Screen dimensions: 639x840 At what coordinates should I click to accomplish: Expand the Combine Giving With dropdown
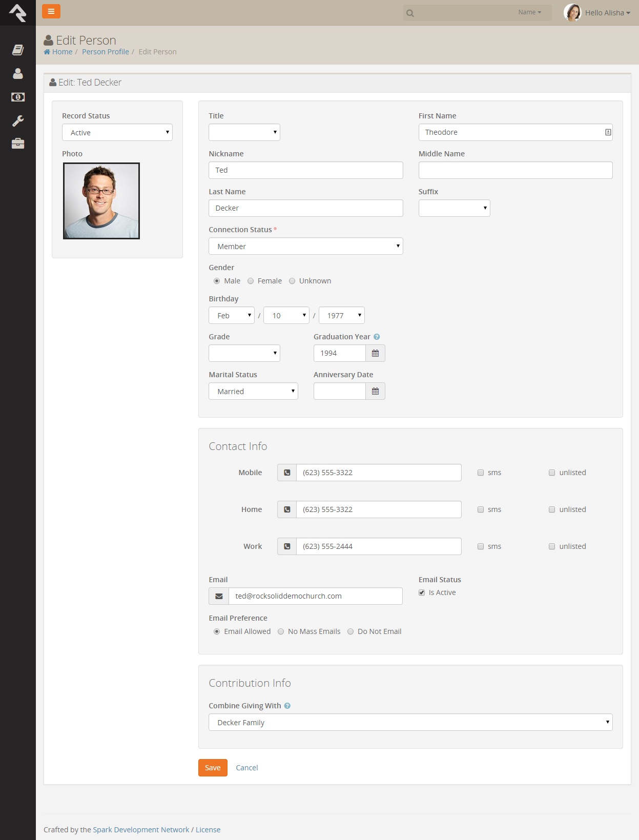pyautogui.click(x=410, y=722)
